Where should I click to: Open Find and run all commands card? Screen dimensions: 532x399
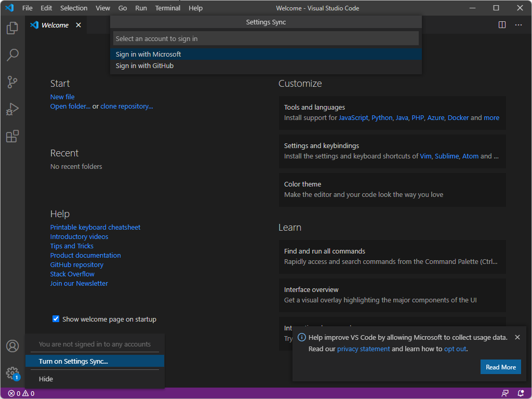[x=392, y=257]
